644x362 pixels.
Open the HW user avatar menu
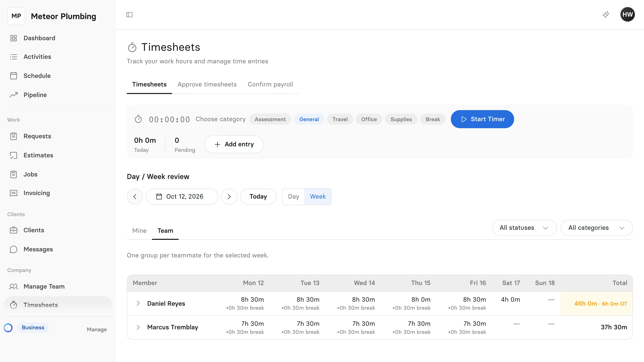pos(627,15)
